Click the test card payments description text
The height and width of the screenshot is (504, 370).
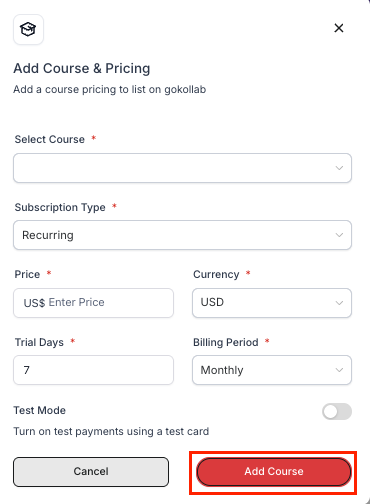click(111, 431)
